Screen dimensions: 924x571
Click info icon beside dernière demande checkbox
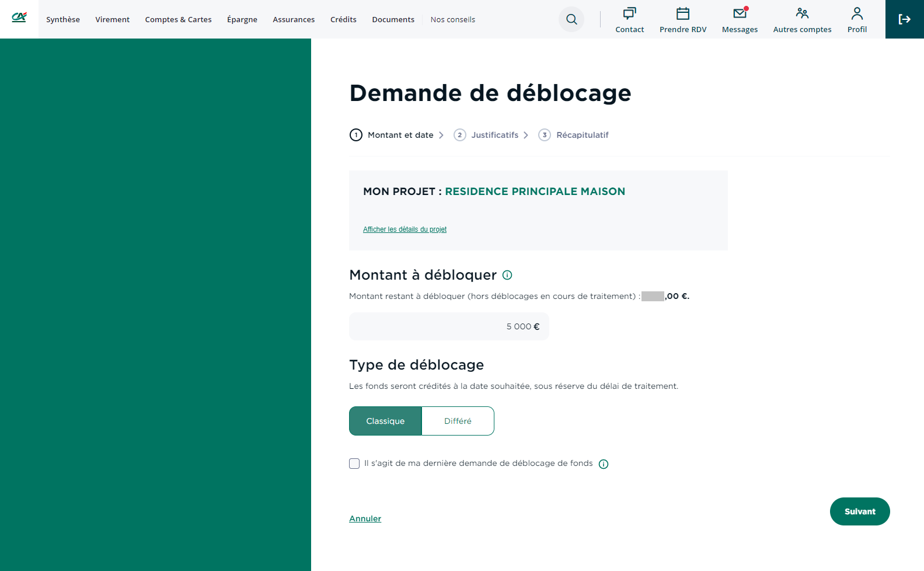(x=604, y=464)
